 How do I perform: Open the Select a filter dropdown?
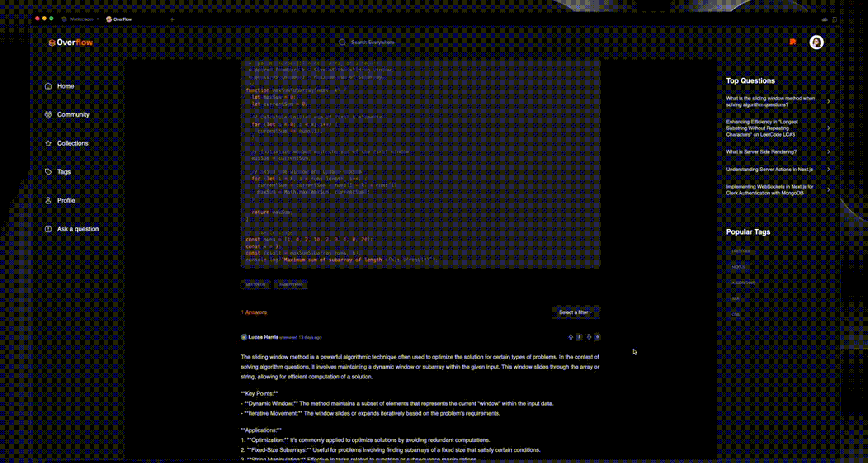576,312
